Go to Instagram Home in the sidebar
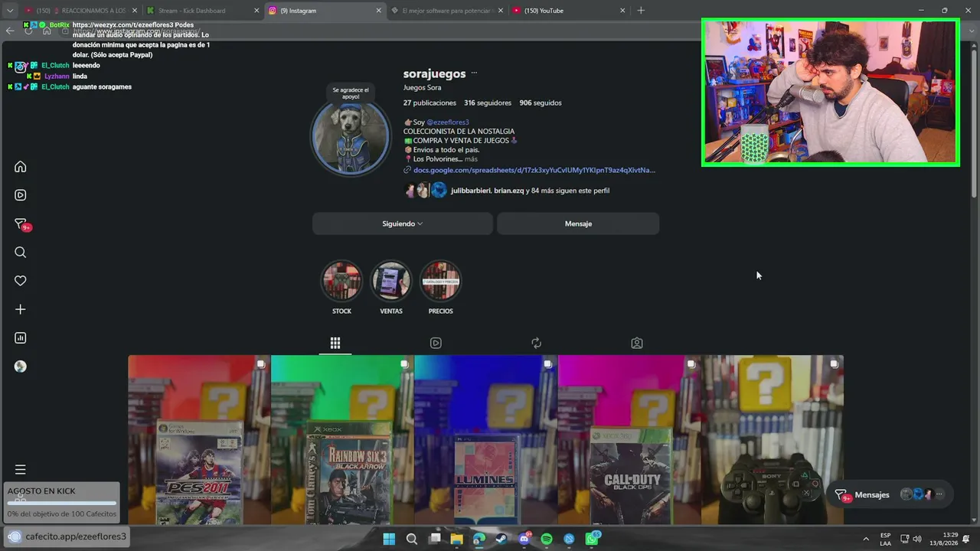 point(21,167)
